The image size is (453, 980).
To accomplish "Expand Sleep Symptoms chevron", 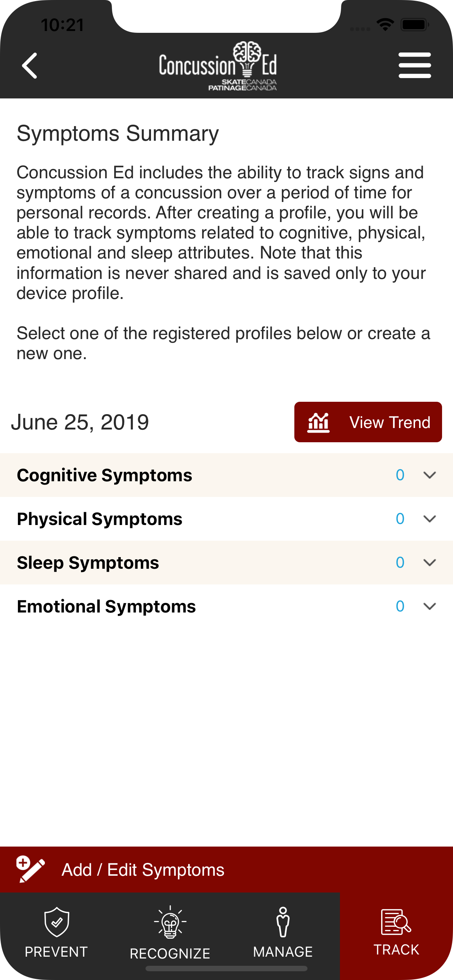I will tap(429, 562).
